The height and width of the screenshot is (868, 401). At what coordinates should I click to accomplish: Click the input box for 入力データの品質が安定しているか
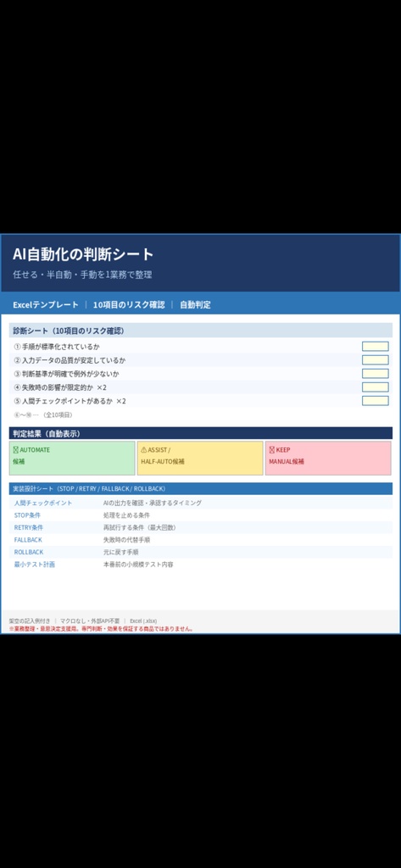(x=375, y=359)
